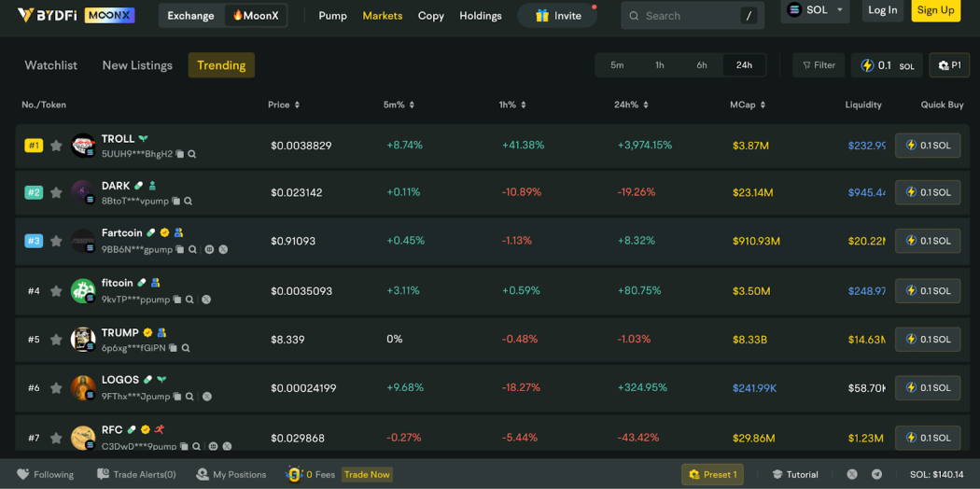Add TRUMP to watchlist via star
Image resolution: width=980 pixels, height=489 pixels.
[x=56, y=339]
